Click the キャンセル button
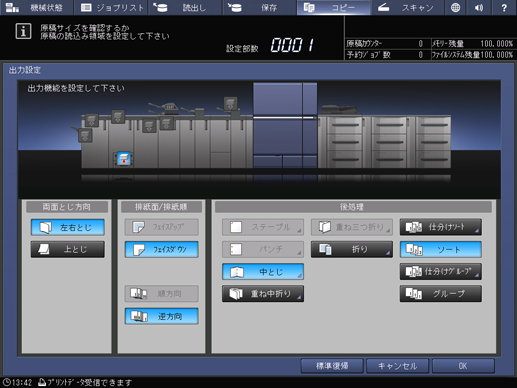The height and width of the screenshot is (388, 517). [x=397, y=366]
